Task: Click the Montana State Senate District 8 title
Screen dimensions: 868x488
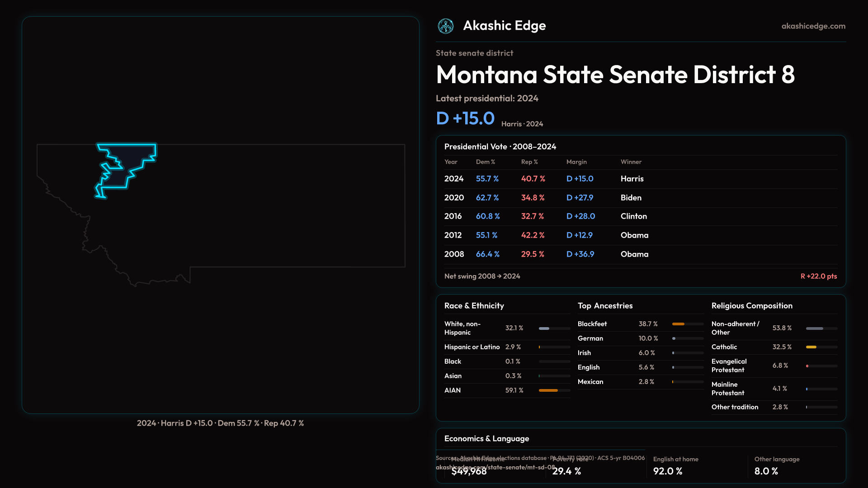Action: 615,75
